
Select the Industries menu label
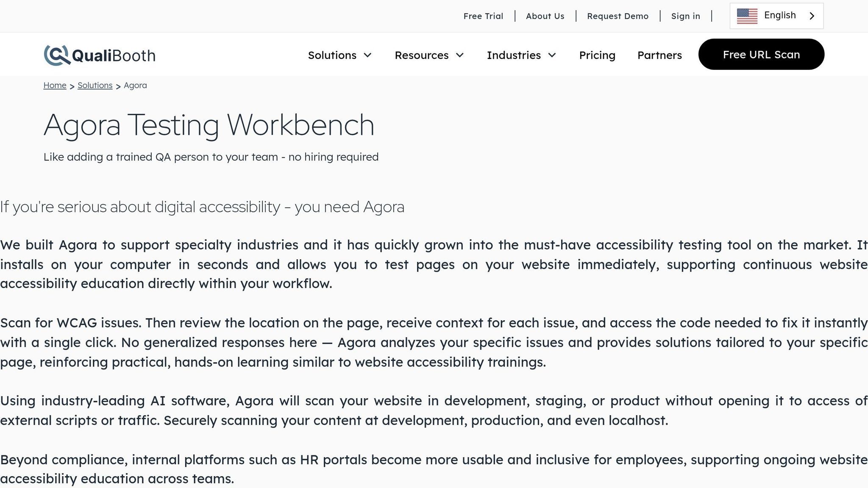tap(514, 55)
